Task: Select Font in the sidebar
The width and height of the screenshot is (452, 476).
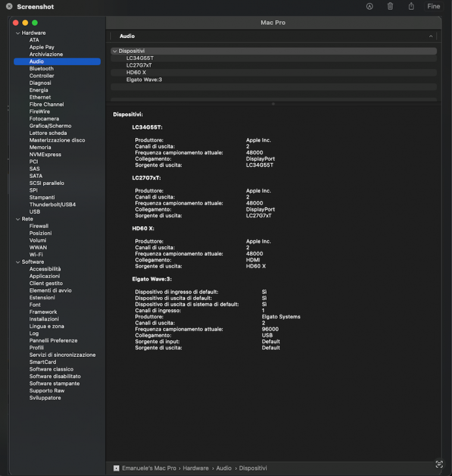Action: 35,305
